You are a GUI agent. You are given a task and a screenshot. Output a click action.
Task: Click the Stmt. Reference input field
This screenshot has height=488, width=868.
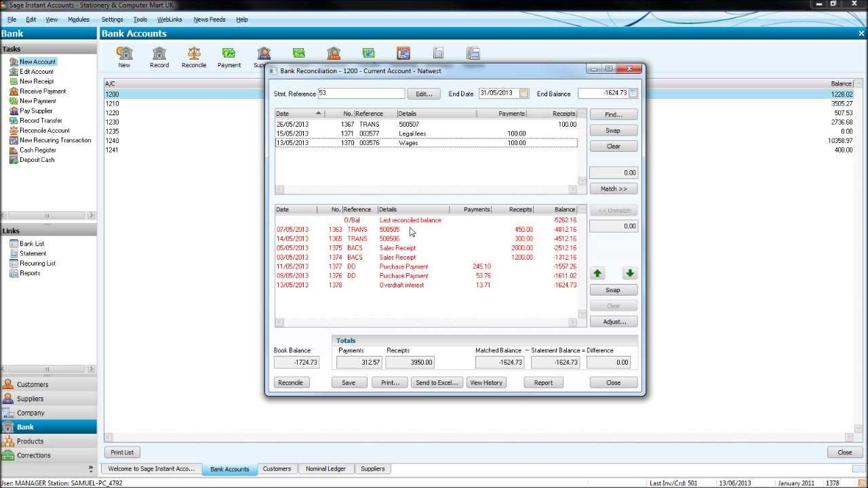pyautogui.click(x=361, y=94)
